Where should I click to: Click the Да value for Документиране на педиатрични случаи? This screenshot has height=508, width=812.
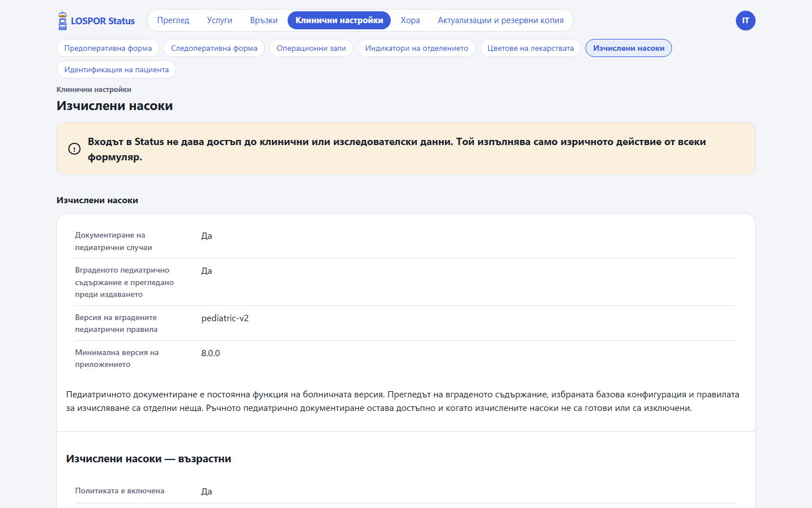(x=206, y=235)
